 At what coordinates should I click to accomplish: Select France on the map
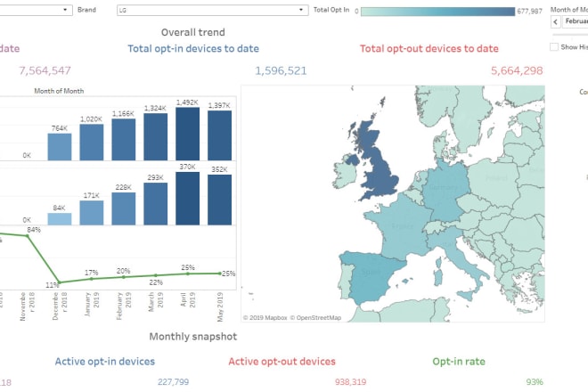tap(401, 225)
